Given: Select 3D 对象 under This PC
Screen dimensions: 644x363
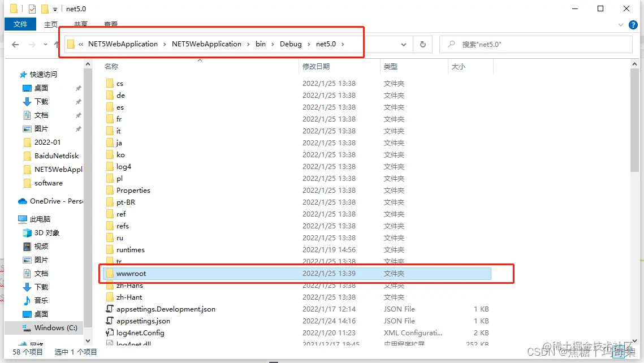Looking at the screenshot, I should click(47, 232).
